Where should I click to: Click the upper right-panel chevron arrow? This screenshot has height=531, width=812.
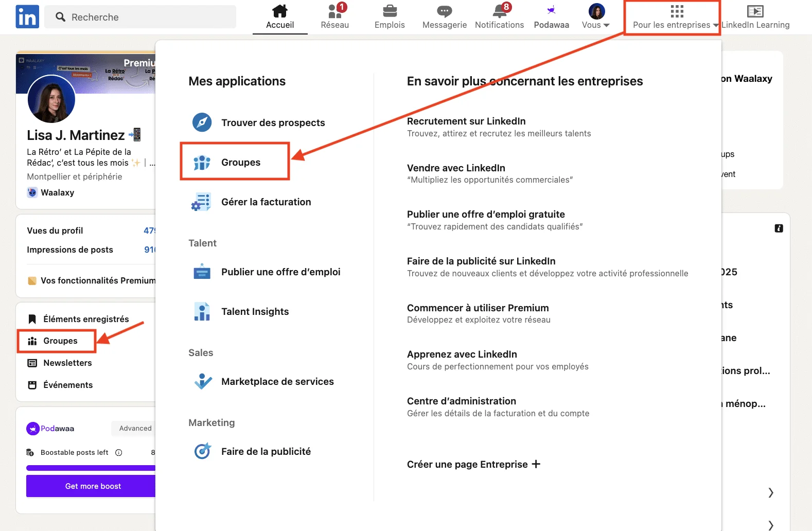click(x=771, y=492)
